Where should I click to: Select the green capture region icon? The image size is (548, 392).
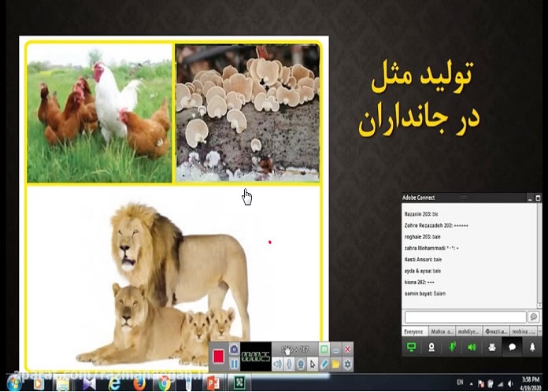(324, 349)
